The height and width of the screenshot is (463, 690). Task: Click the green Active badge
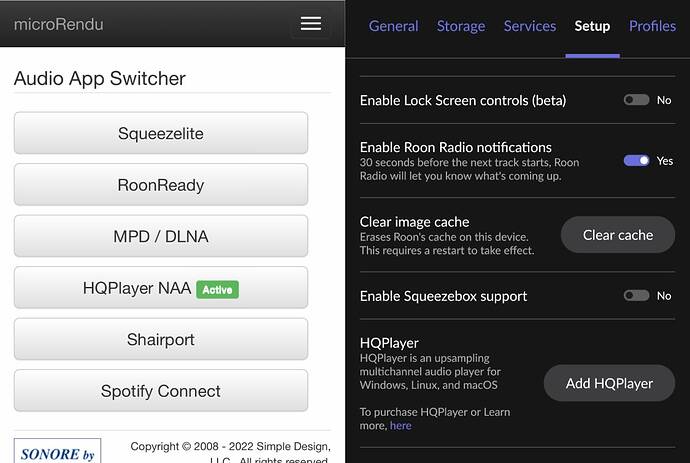[217, 290]
